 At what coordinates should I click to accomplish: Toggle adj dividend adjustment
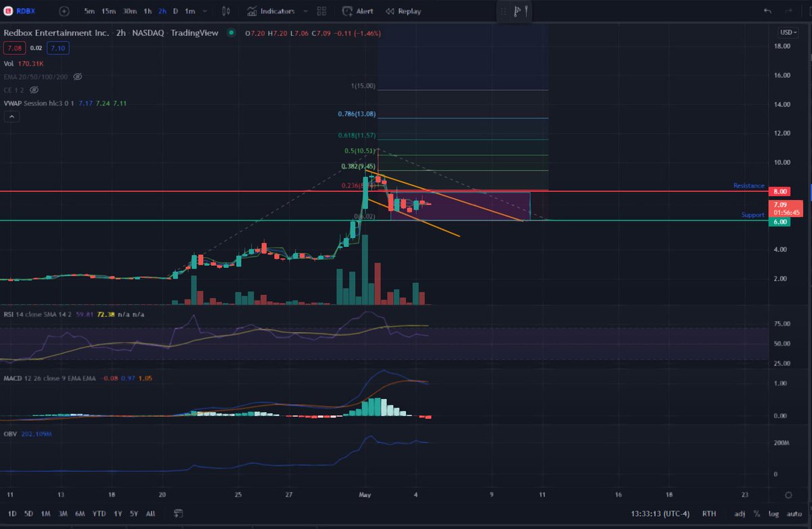740,514
